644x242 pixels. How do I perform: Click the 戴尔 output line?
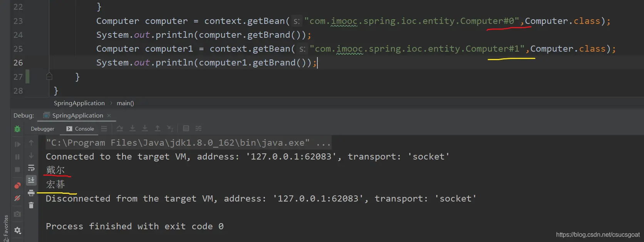coord(55,170)
